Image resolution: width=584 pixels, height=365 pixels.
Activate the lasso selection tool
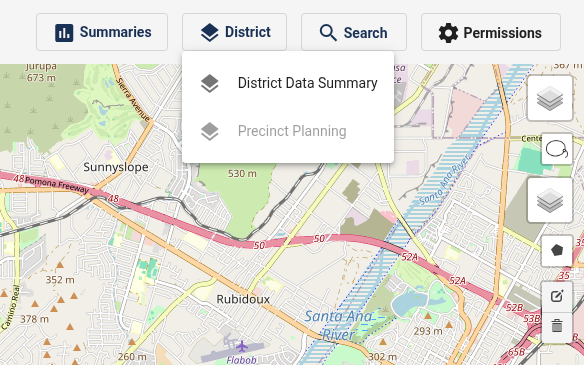pyautogui.click(x=557, y=149)
